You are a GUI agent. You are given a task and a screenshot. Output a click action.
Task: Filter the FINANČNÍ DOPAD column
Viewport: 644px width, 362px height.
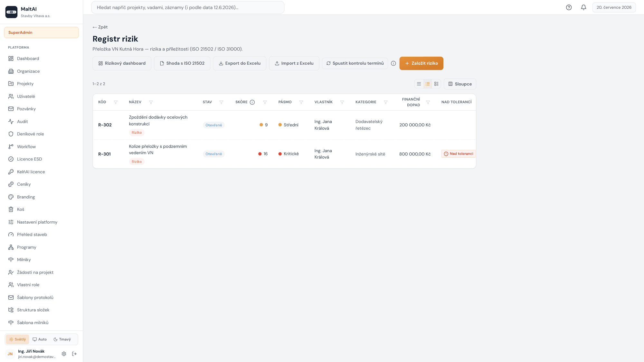pos(428,102)
